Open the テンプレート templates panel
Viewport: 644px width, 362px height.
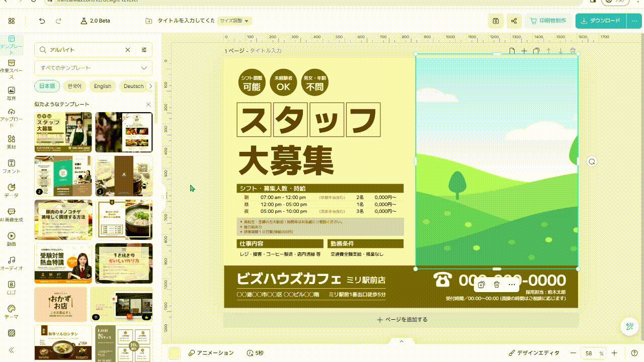click(x=12, y=45)
